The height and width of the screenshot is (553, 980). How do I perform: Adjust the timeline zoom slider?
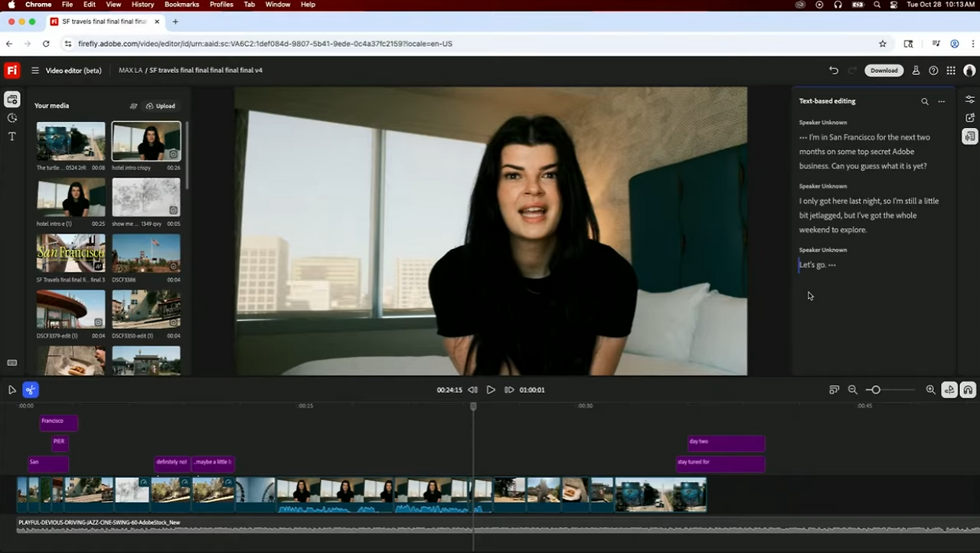tap(875, 390)
